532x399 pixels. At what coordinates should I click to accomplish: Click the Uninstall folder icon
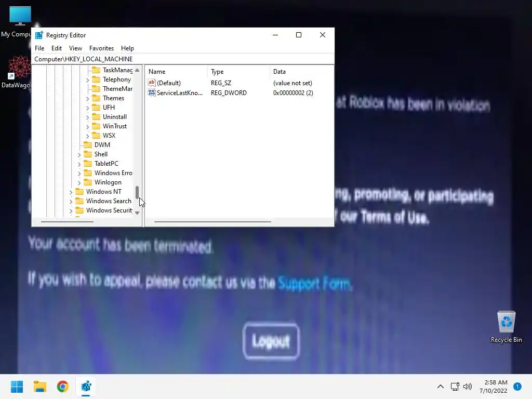coord(96,117)
